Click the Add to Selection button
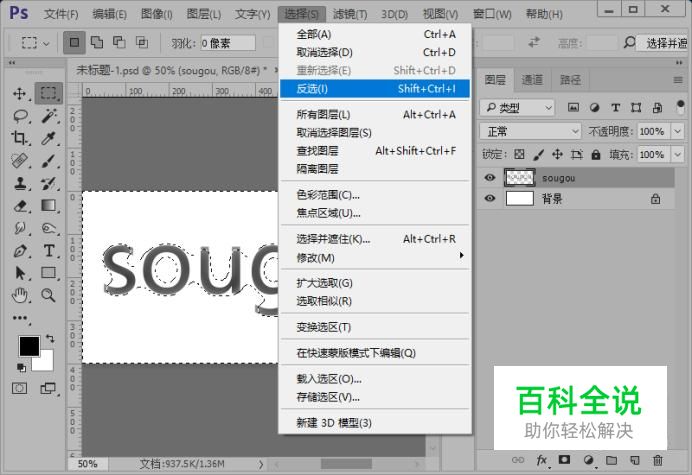This screenshot has width=692, height=475. click(x=97, y=42)
